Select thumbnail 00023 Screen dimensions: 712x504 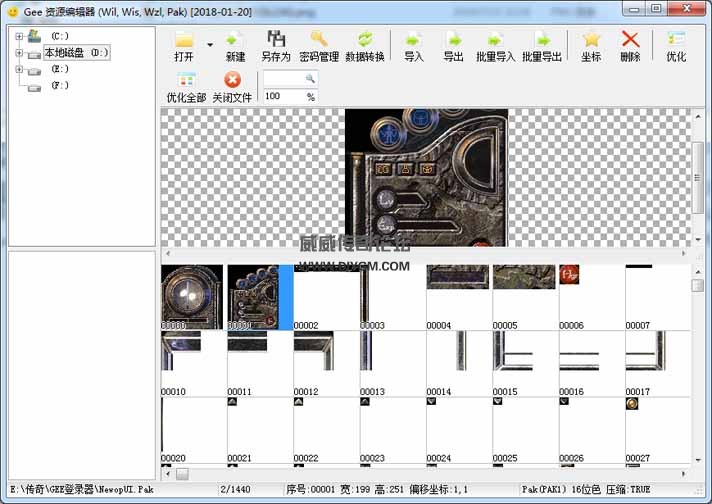click(x=393, y=430)
